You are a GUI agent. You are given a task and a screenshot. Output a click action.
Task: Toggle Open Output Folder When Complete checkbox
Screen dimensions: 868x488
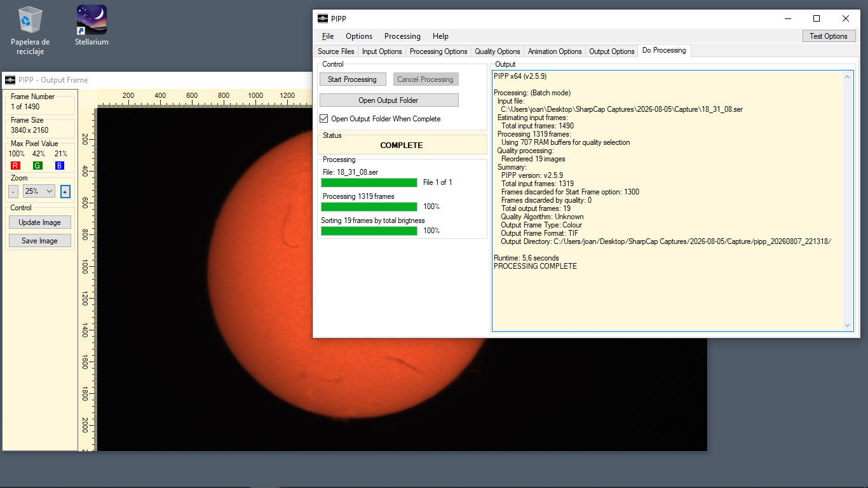pos(324,119)
